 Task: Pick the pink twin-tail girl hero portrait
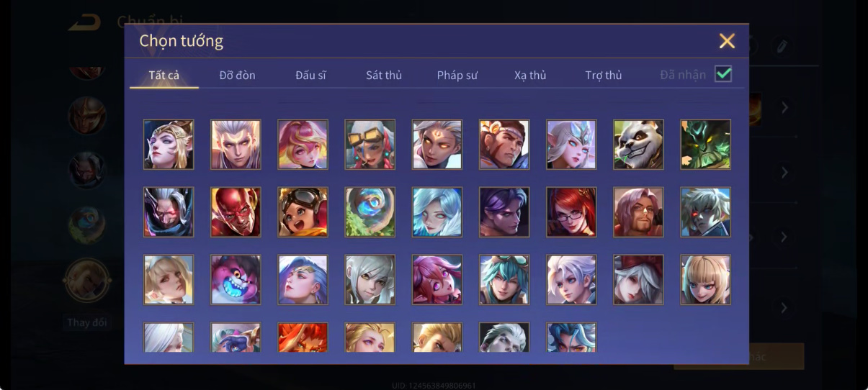tap(437, 279)
